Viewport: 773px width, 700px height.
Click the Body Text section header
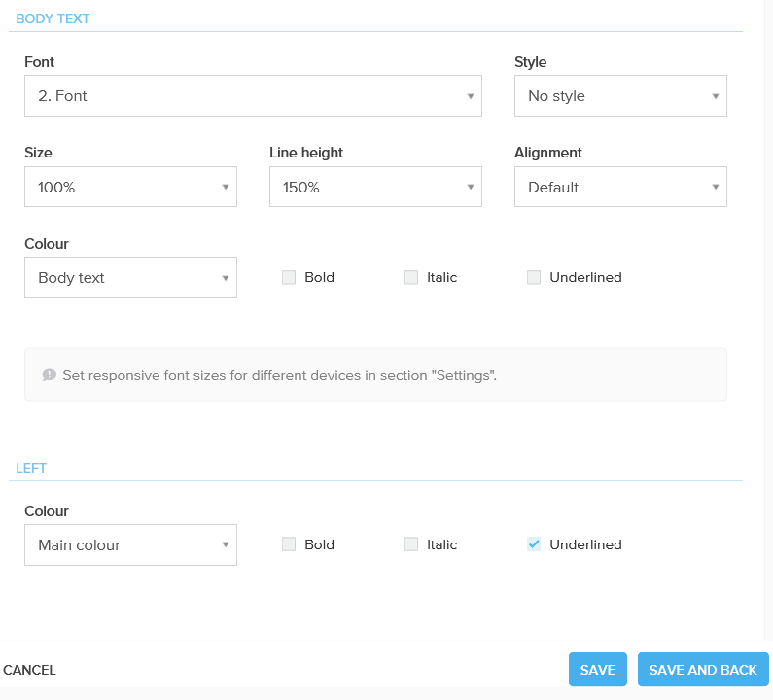click(x=54, y=18)
